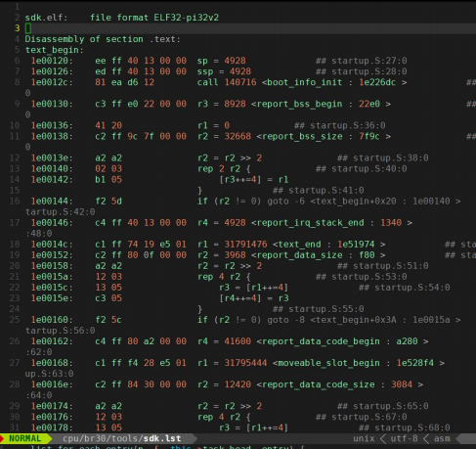Click 'goto -8' branch on line 25

tap(285, 320)
